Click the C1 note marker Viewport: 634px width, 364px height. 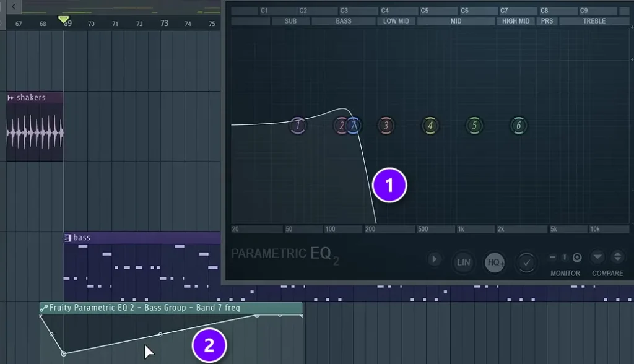point(264,11)
